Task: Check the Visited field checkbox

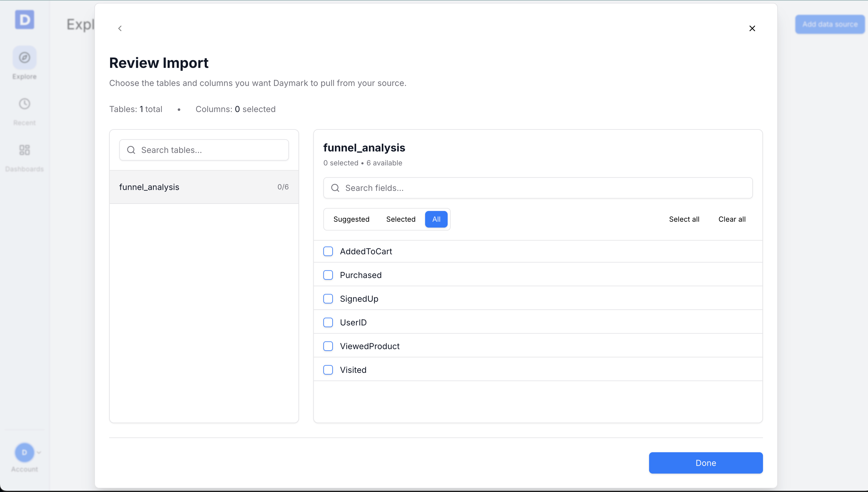Action: pos(328,370)
